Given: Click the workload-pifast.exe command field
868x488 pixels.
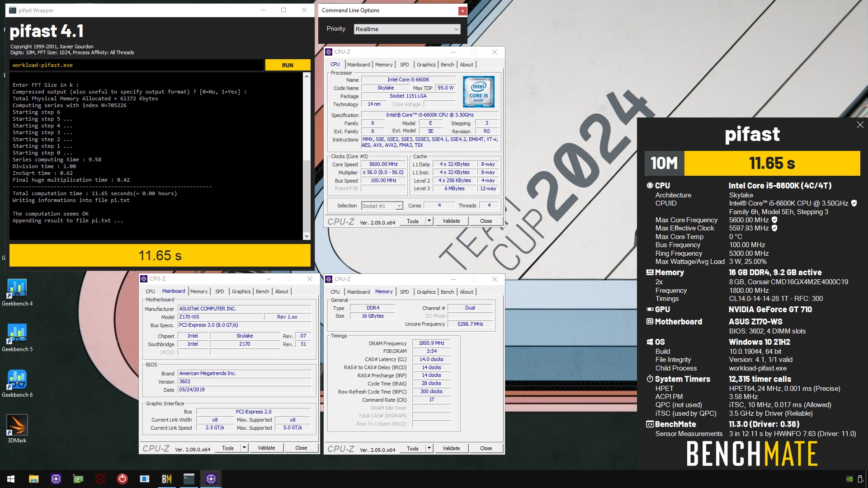Looking at the screenshot, I should tap(136, 65).
